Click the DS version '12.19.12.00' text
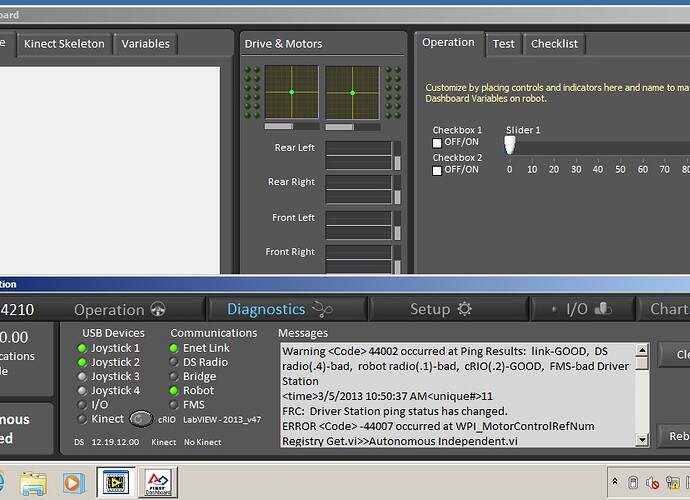This screenshot has height=500, width=690. tap(115, 442)
